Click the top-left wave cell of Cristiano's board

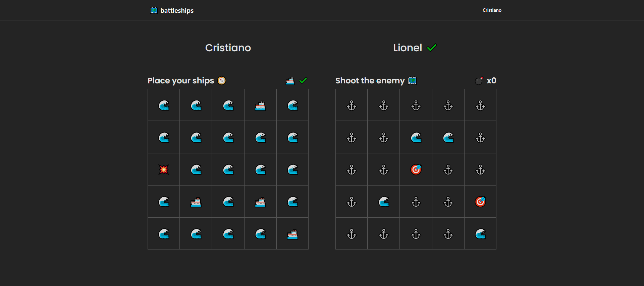[x=164, y=105]
